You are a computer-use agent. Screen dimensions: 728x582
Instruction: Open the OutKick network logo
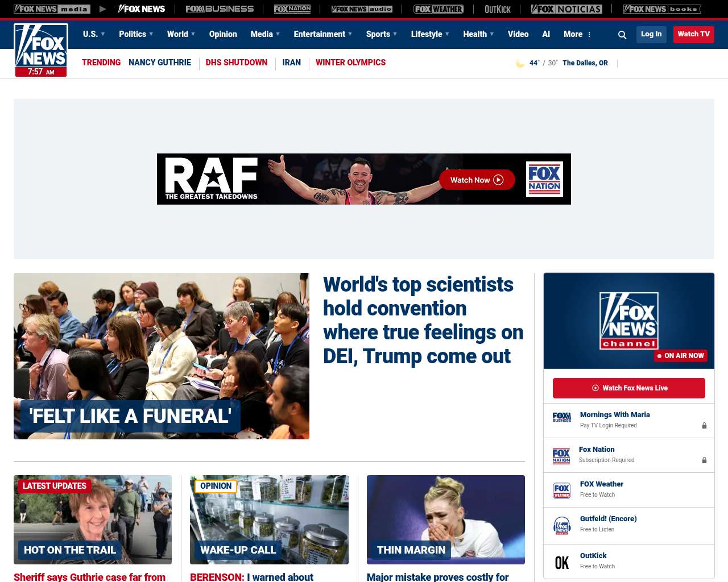tap(498, 9)
